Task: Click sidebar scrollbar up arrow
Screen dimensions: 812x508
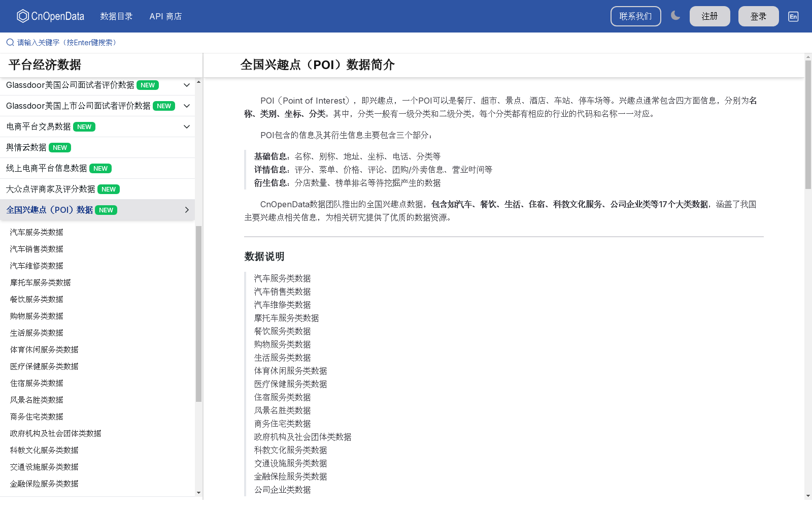Action: [x=198, y=82]
